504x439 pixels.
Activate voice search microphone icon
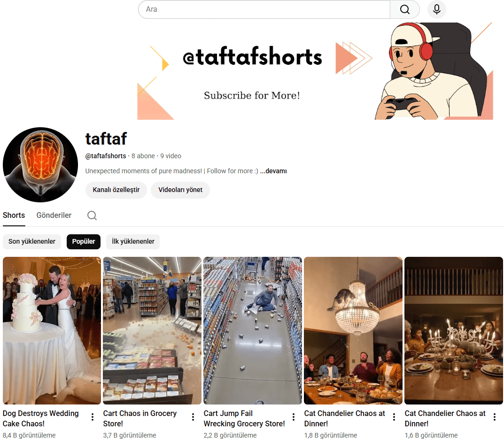(436, 9)
